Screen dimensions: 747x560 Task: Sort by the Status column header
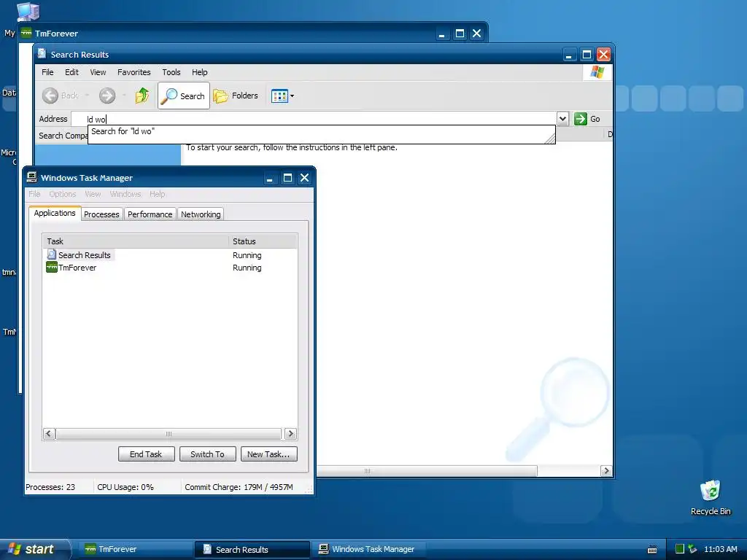(x=263, y=241)
